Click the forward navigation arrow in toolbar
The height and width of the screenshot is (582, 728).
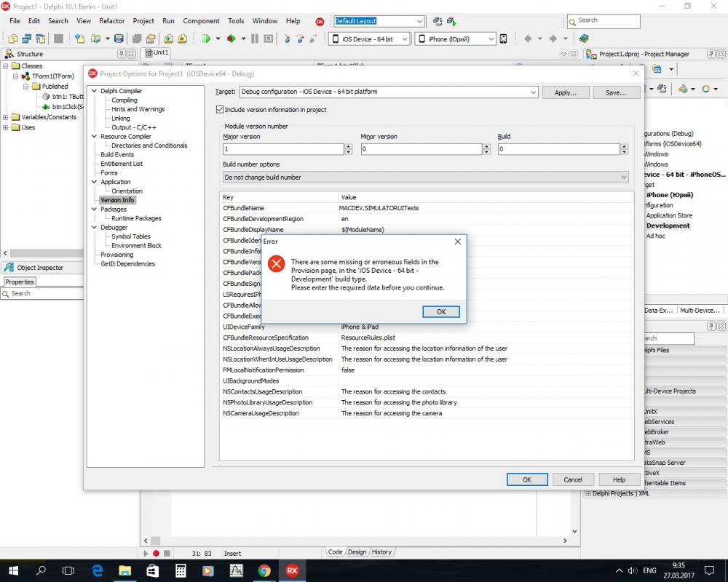tap(553, 39)
